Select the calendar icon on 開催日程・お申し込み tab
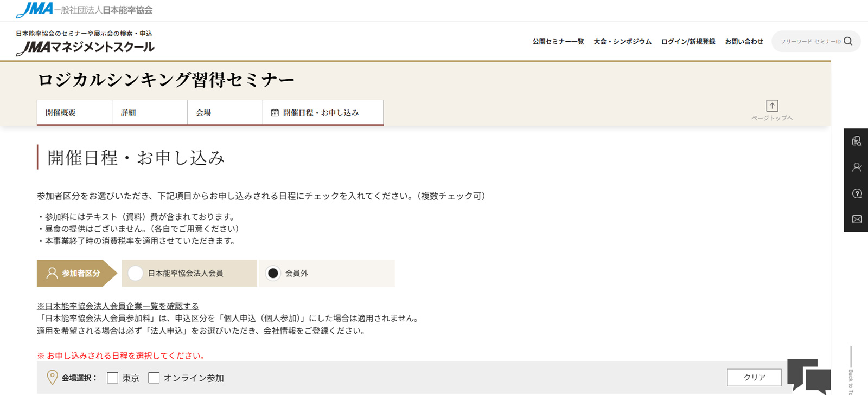Image resolution: width=868 pixels, height=395 pixels. pyautogui.click(x=275, y=112)
